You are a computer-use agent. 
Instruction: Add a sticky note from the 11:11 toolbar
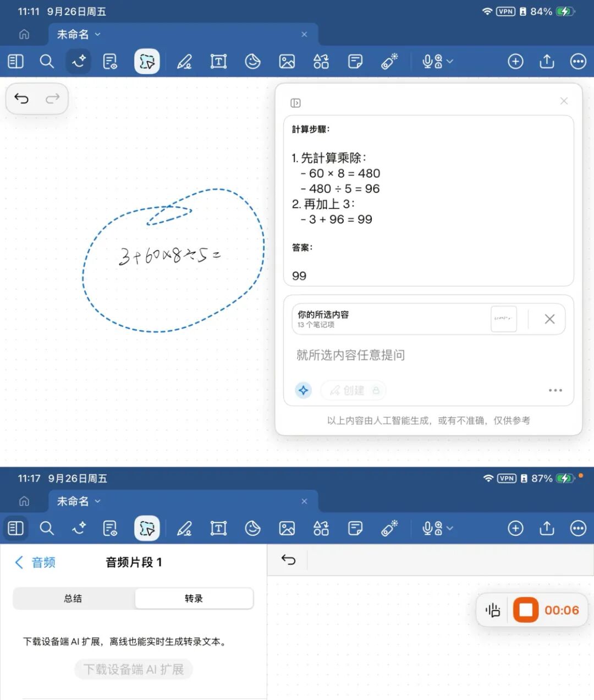pyautogui.click(x=355, y=61)
